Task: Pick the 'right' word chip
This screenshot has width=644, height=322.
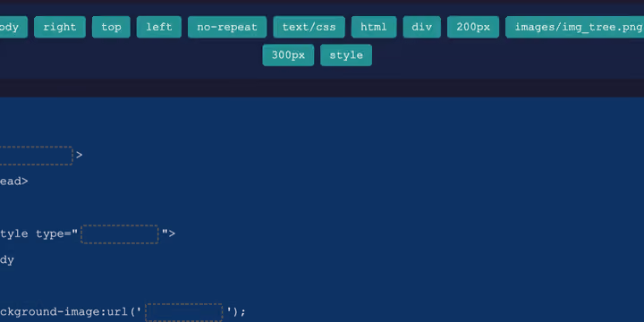Action: tap(60, 27)
